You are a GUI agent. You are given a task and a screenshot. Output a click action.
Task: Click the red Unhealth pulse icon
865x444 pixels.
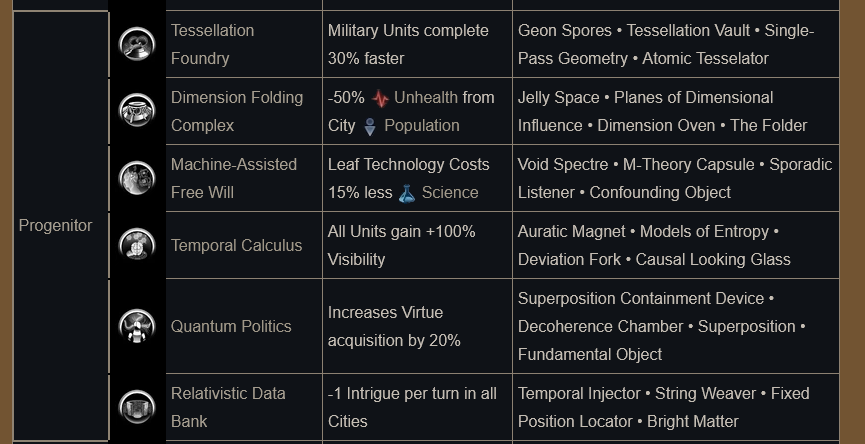380,99
